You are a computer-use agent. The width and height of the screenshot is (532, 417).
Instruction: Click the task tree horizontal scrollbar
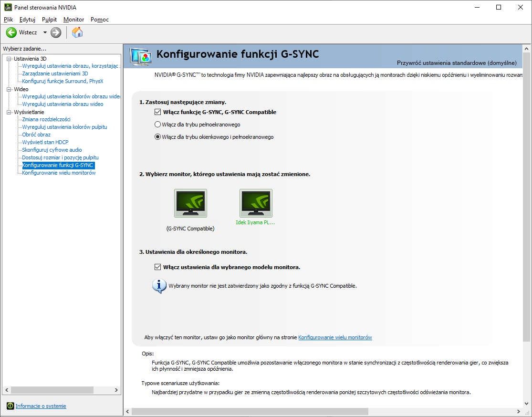coord(52,390)
